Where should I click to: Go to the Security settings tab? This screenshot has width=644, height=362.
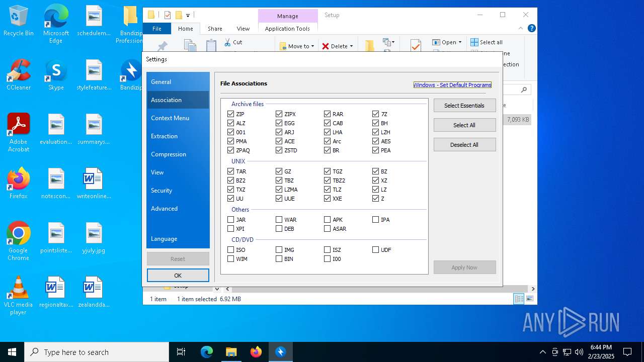click(x=178, y=191)
